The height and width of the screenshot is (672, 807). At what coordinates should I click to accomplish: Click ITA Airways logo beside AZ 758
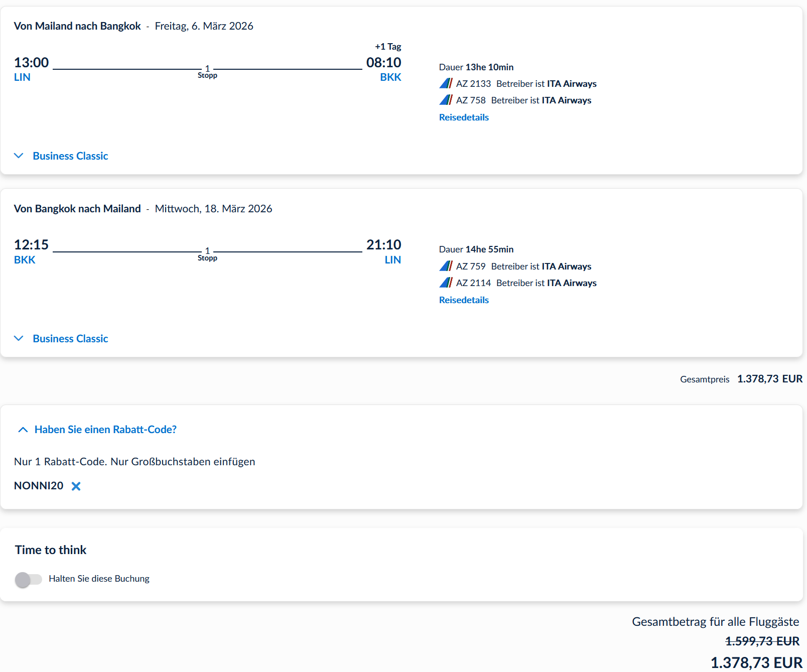point(446,100)
